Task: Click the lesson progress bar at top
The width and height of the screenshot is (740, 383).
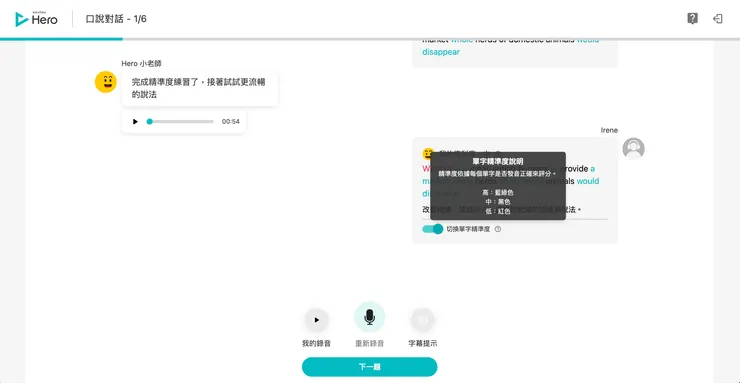Action: tap(370, 39)
